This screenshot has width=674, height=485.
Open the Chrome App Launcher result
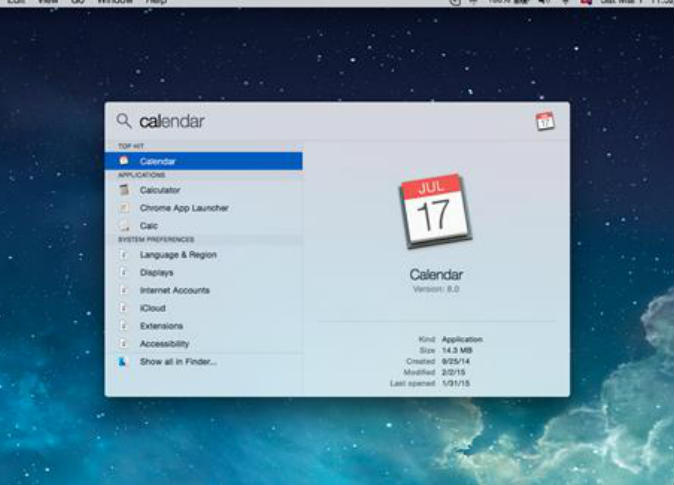click(x=184, y=208)
